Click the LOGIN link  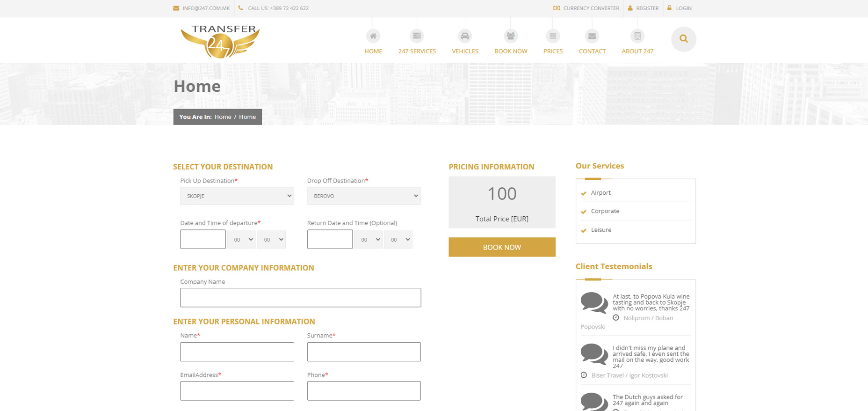(x=684, y=8)
